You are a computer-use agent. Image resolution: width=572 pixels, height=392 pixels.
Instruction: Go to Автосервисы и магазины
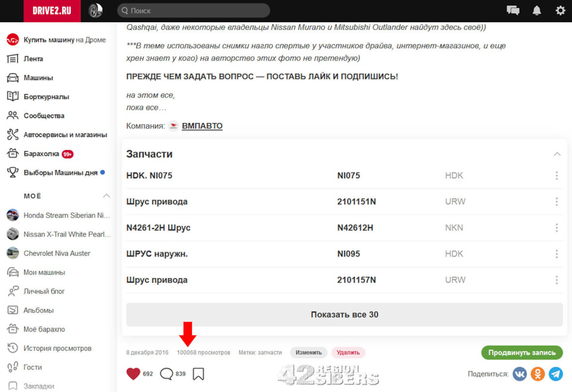[66, 135]
